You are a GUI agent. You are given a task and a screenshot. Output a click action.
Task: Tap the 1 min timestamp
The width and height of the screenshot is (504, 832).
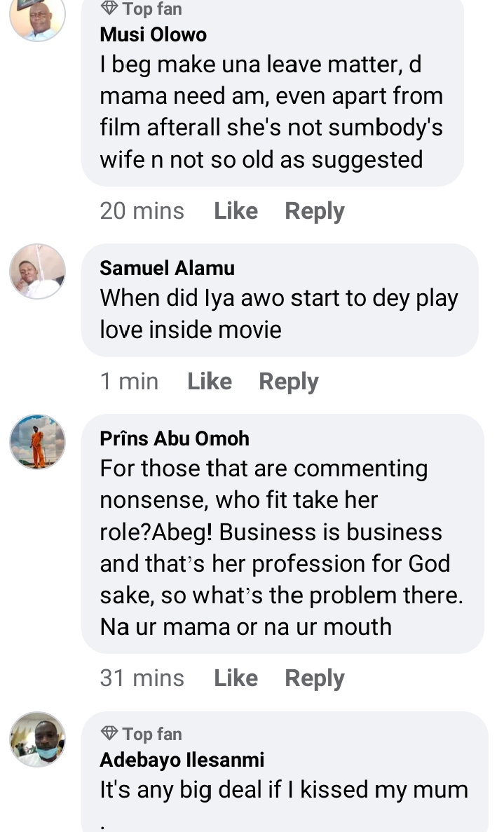pos(129,382)
